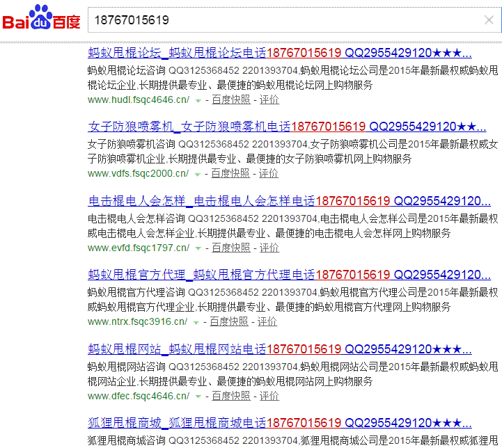Focus the search field containing 18767015619
The height and width of the screenshot is (448, 502).
(295, 19)
